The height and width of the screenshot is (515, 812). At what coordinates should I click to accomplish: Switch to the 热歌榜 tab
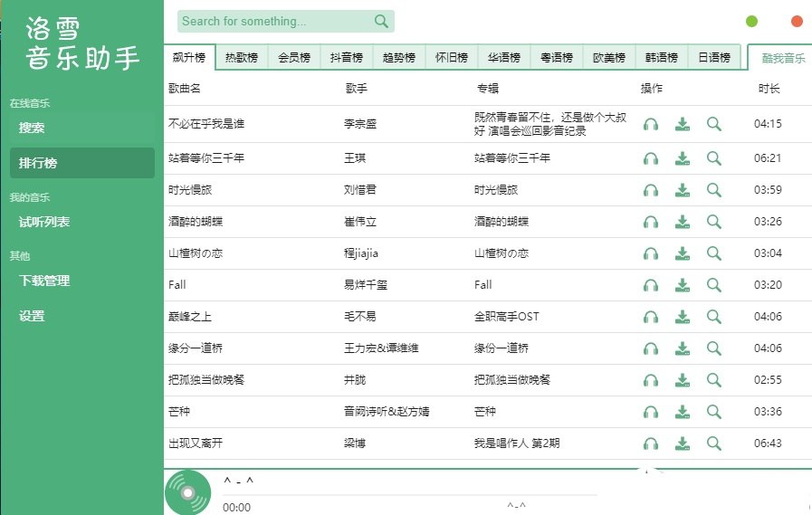(242, 58)
